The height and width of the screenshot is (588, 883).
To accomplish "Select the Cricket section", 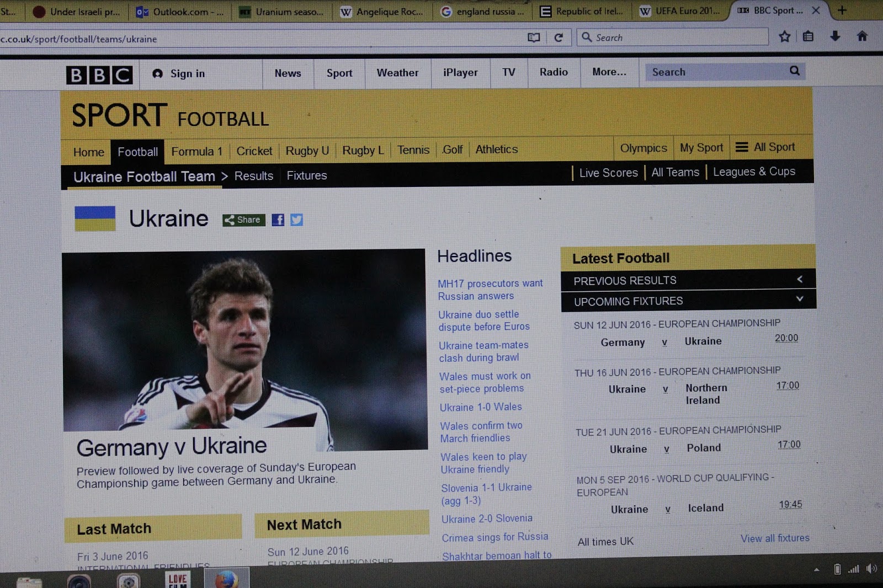I will coord(254,151).
